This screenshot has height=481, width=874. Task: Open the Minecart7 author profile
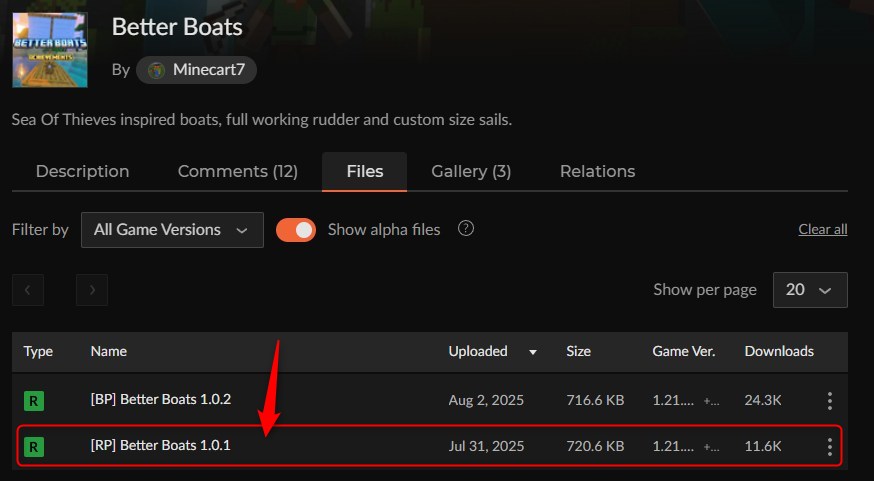[196, 70]
